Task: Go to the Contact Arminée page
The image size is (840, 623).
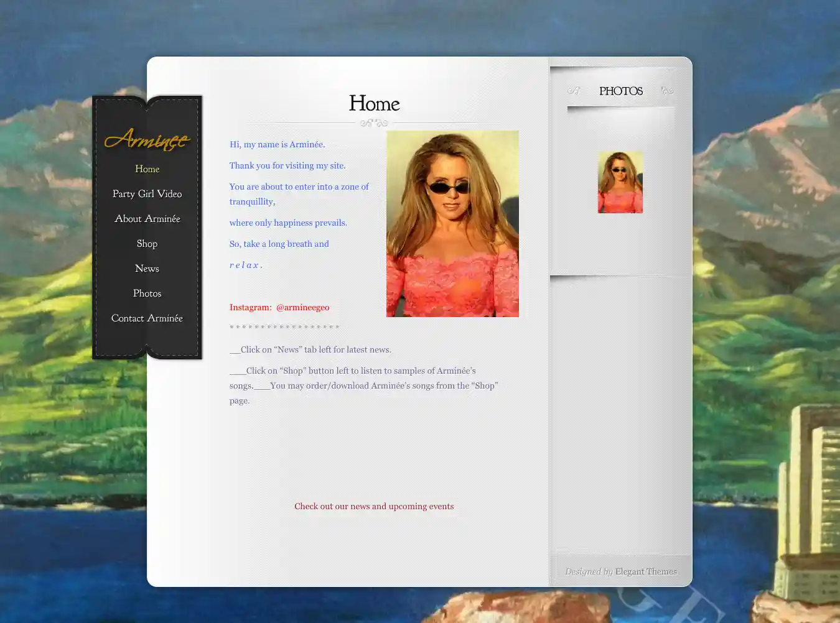Action: coord(147,318)
